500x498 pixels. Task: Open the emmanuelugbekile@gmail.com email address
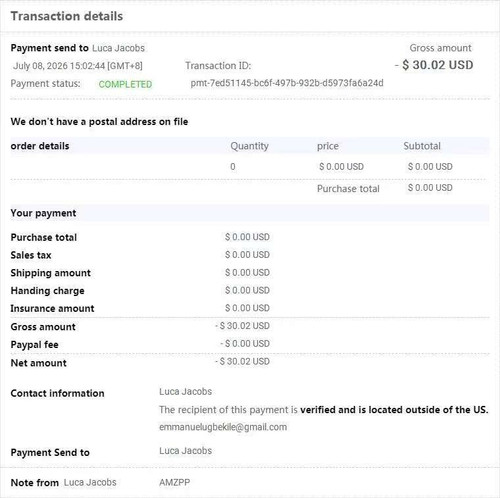(223, 427)
